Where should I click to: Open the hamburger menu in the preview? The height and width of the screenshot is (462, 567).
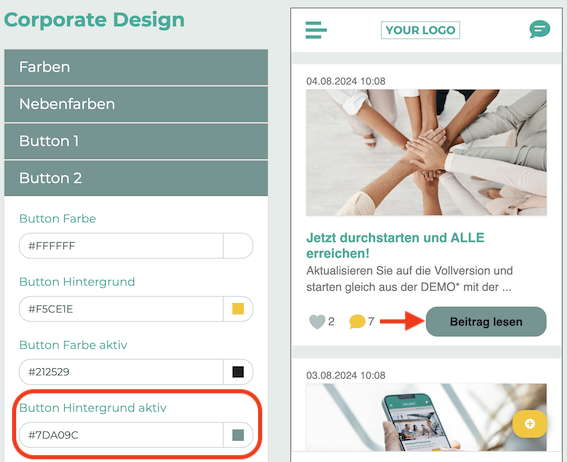(x=316, y=30)
